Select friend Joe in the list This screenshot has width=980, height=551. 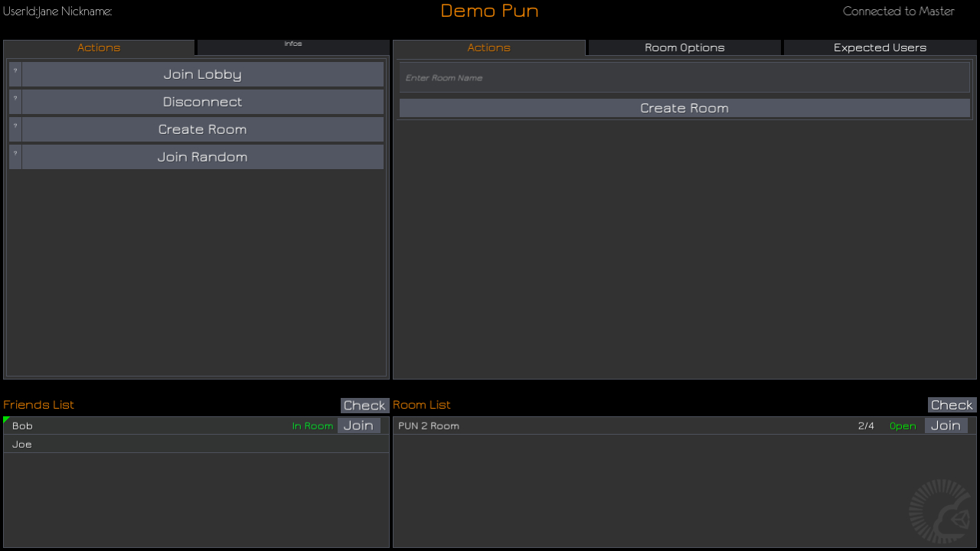point(196,444)
